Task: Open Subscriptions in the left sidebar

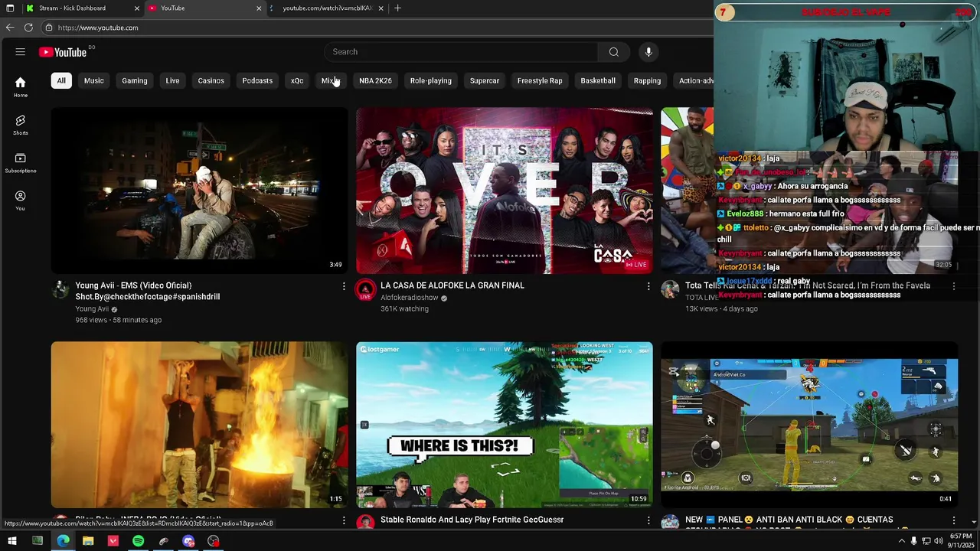Action: click(x=21, y=162)
